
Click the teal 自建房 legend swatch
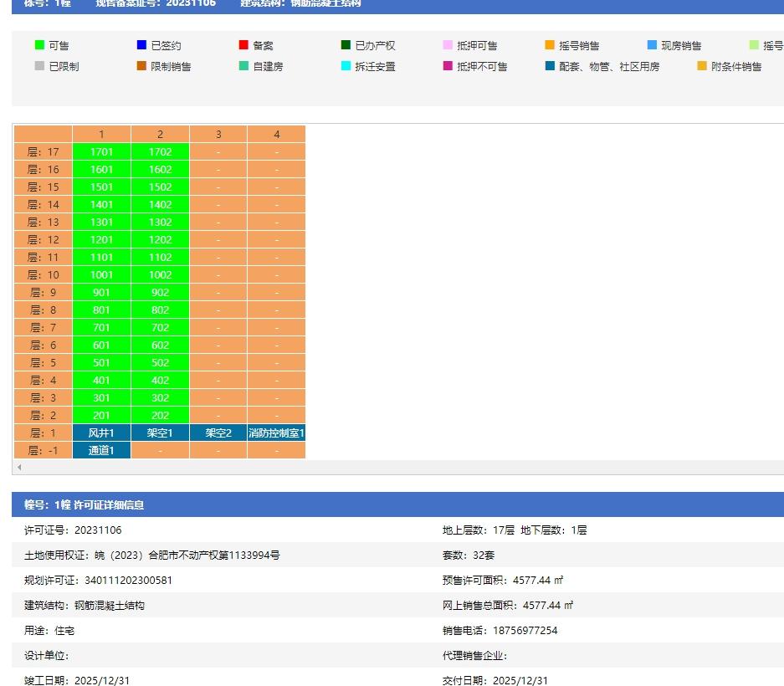[243, 66]
